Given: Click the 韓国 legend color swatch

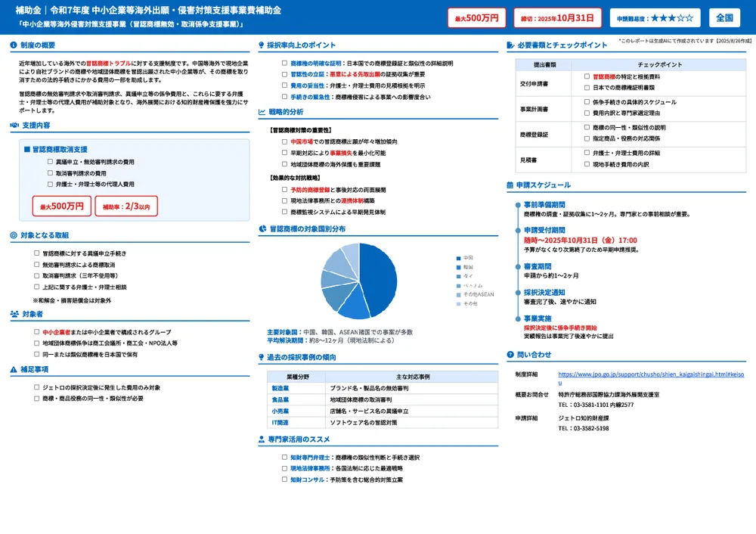Looking at the screenshot, I should 459,267.
